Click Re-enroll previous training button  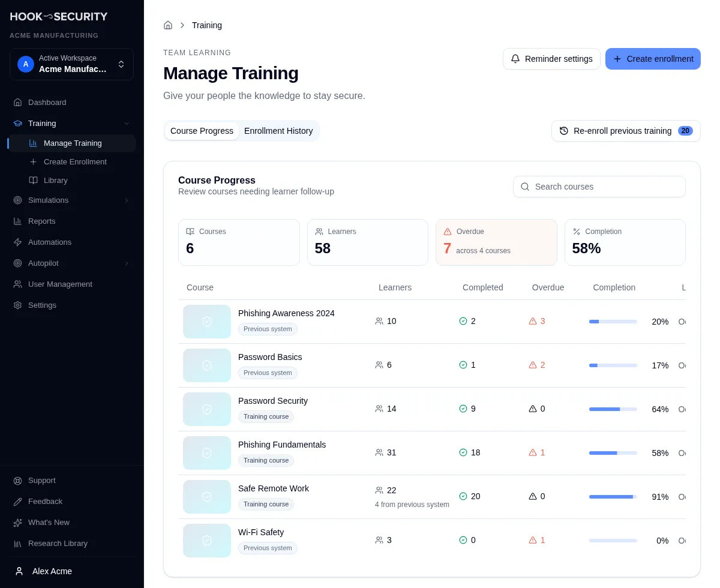pyautogui.click(x=626, y=131)
